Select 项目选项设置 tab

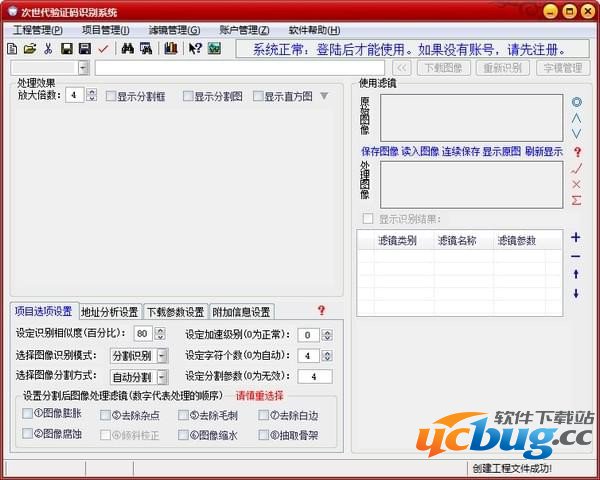[44, 311]
